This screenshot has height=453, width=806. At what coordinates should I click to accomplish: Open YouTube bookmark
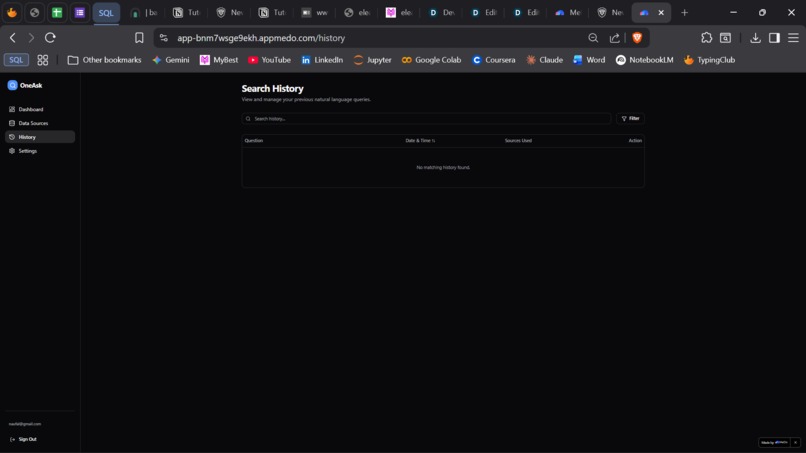point(269,60)
